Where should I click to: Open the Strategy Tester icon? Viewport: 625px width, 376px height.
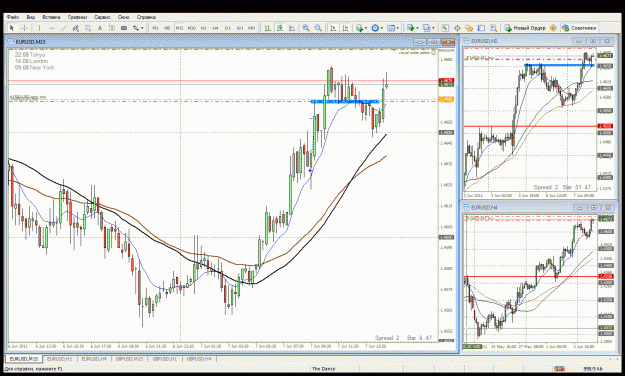pyautogui.click(x=493, y=28)
